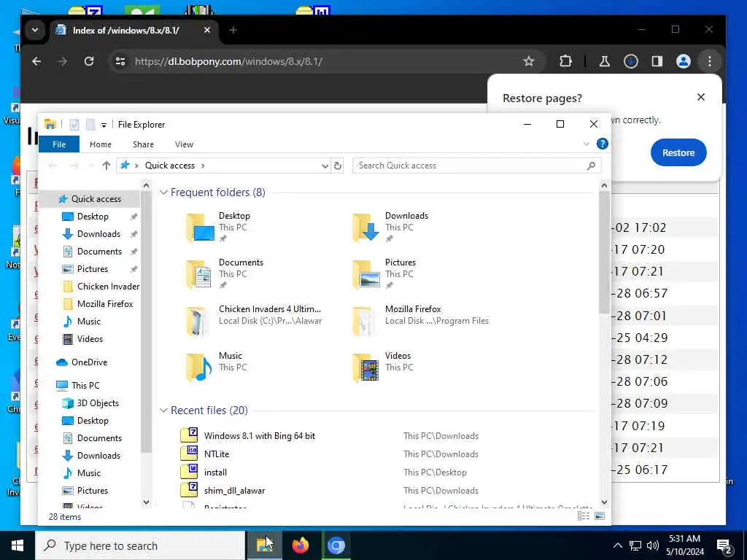Select OneDrive in navigation pane

[x=89, y=362]
